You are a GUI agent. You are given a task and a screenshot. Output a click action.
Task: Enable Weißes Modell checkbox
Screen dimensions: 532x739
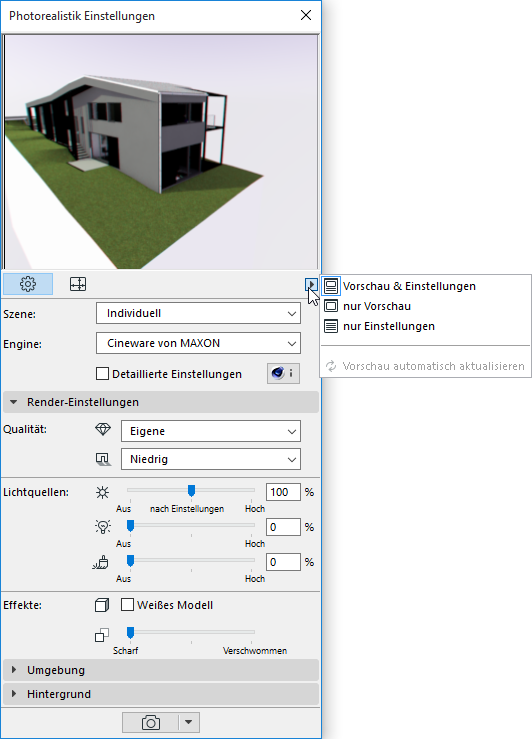point(127,605)
